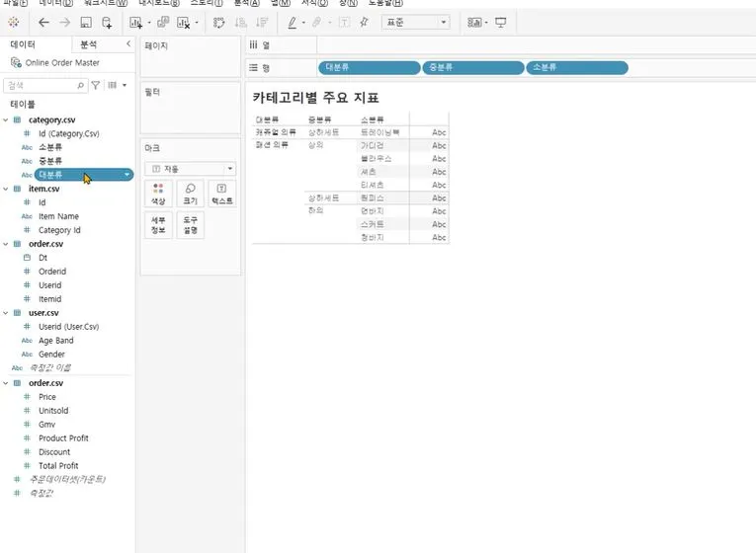Select the Total Profit measure
Image resolution: width=756 pixels, height=553 pixels.
pyautogui.click(x=58, y=466)
